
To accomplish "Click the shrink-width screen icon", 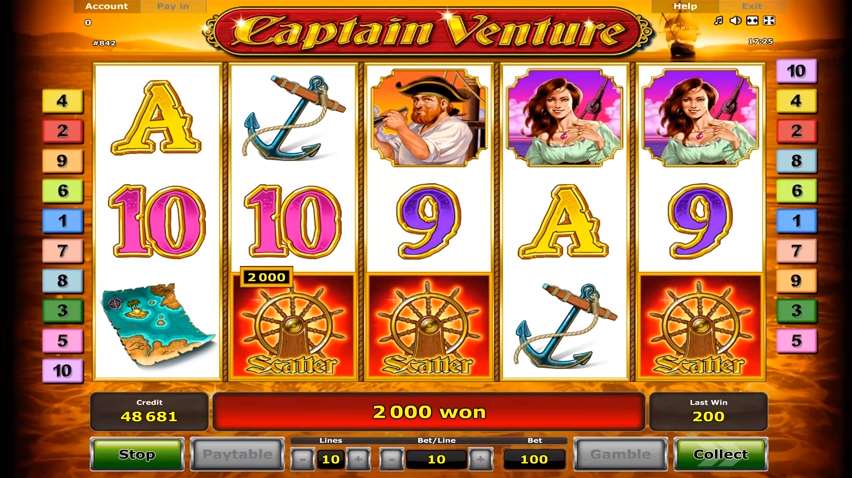I will 752,21.
